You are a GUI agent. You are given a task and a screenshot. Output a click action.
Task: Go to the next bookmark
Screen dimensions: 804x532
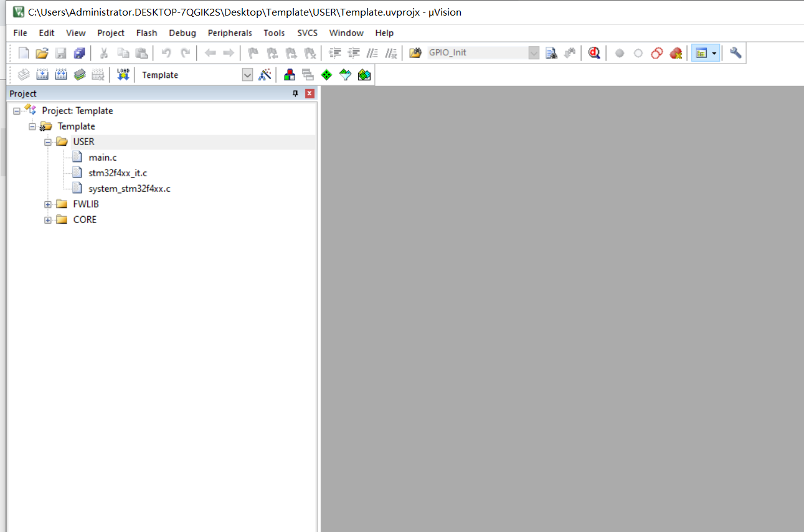[290, 53]
